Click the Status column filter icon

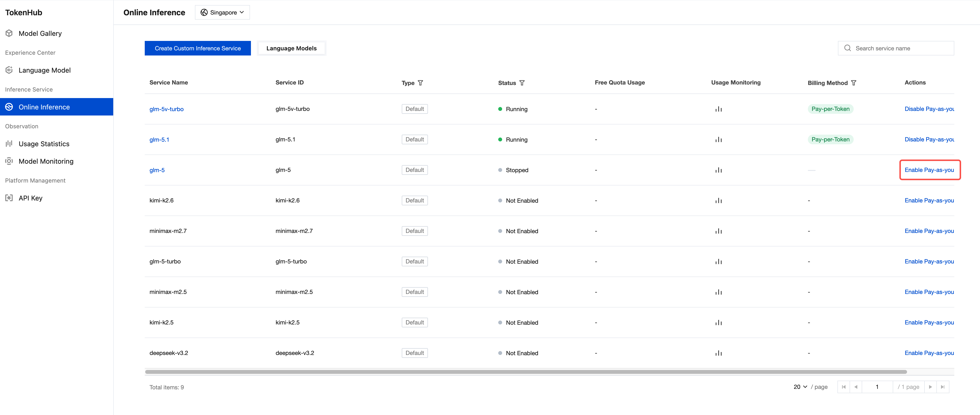[x=522, y=83]
